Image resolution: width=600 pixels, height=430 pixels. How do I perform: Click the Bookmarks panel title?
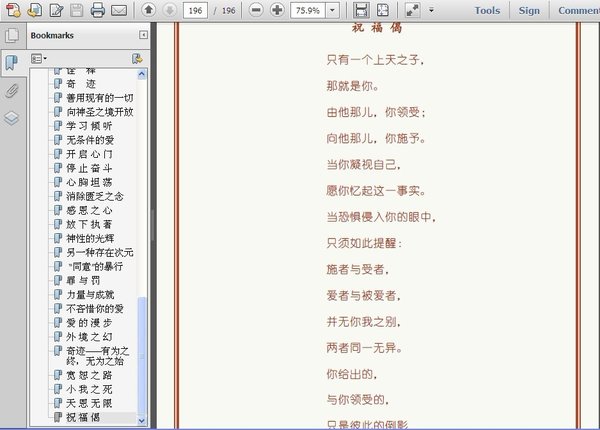pyautogui.click(x=52, y=35)
